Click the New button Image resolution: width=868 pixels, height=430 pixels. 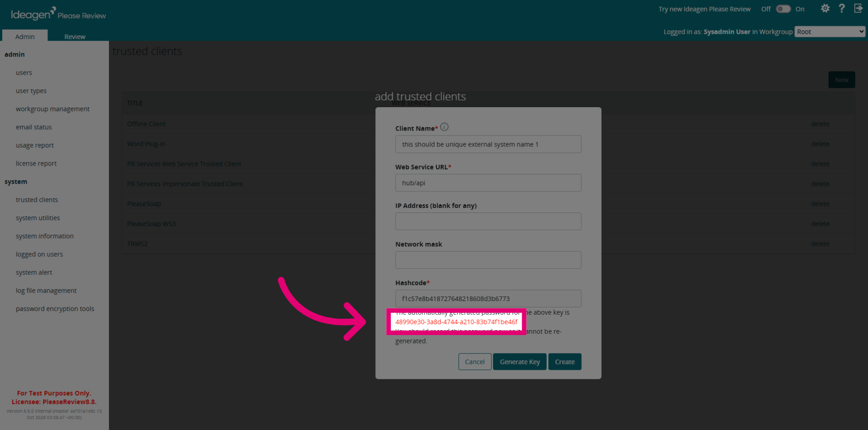pos(841,80)
